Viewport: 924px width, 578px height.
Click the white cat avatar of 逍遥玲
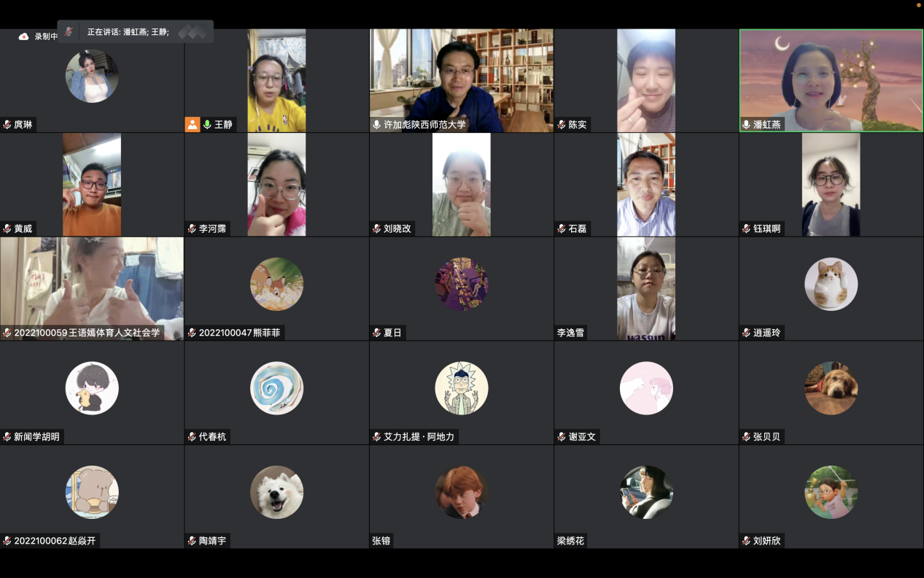(x=831, y=284)
